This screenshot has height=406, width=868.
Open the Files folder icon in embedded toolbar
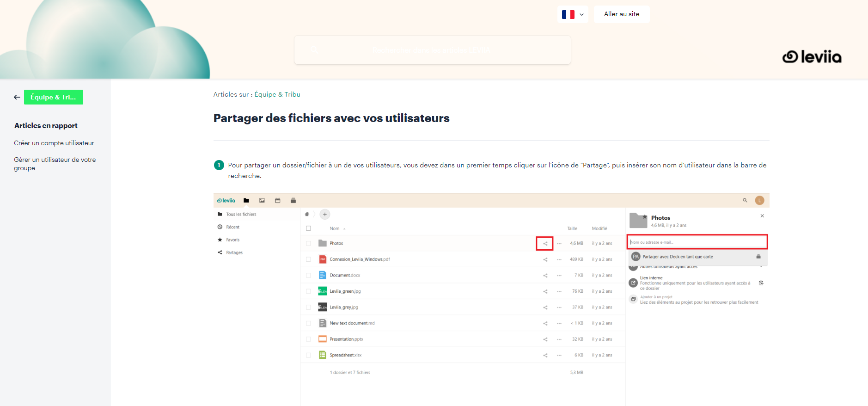click(246, 201)
